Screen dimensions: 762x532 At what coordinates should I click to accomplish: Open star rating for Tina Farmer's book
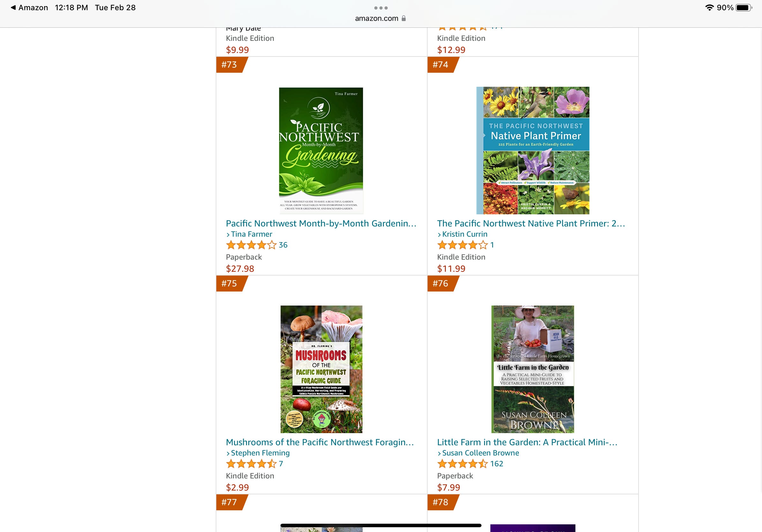click(x=251, y=245)
